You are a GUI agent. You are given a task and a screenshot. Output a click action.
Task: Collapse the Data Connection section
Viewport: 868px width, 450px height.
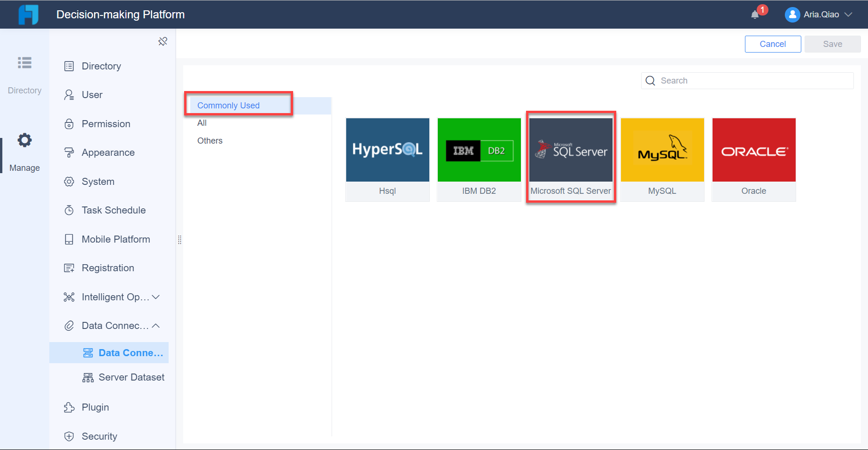[x=155, y=325]
